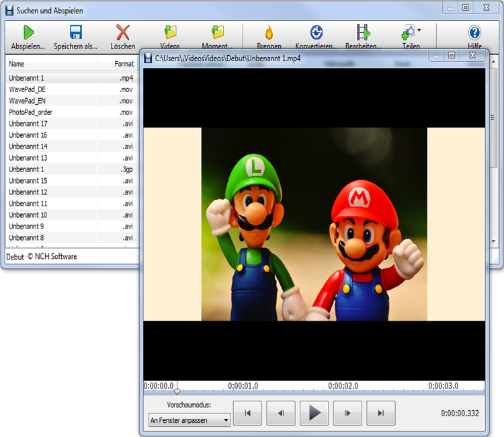Click the Suchen und Abspielen title icon
This screenshot has width=504, height=437.
tap(9, 11)
